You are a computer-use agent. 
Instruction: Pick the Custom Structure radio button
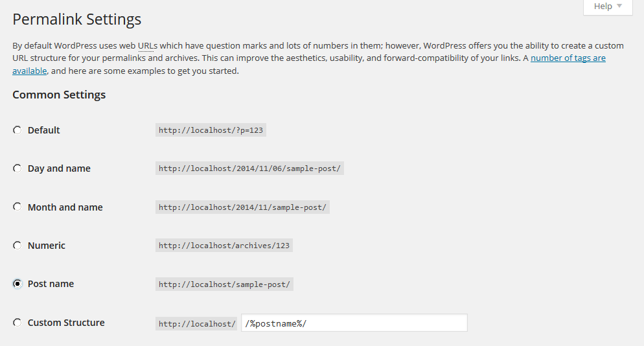(17, 323)
